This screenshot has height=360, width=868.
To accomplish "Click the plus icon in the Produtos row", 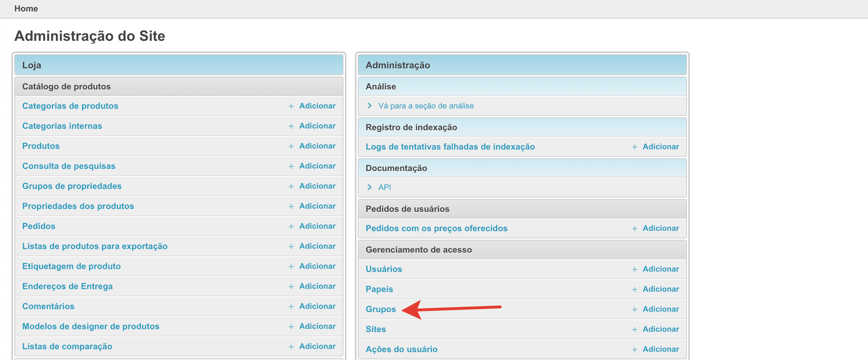I will pyautogui.click(x=291, y=146).
